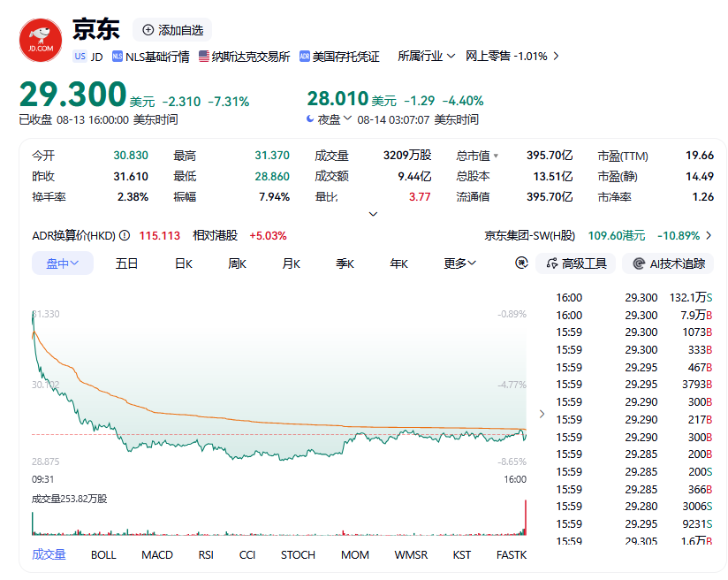Select the BOLL indicator

click(x=103, y=555)
